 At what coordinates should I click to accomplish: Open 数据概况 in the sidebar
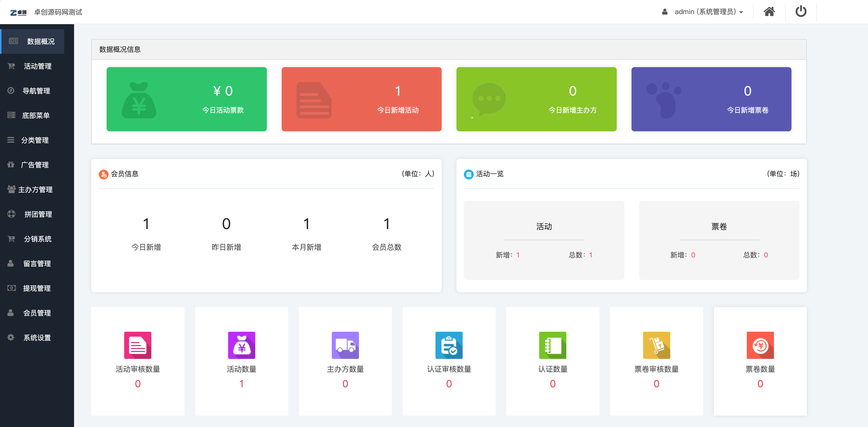[x=33, y=41]
